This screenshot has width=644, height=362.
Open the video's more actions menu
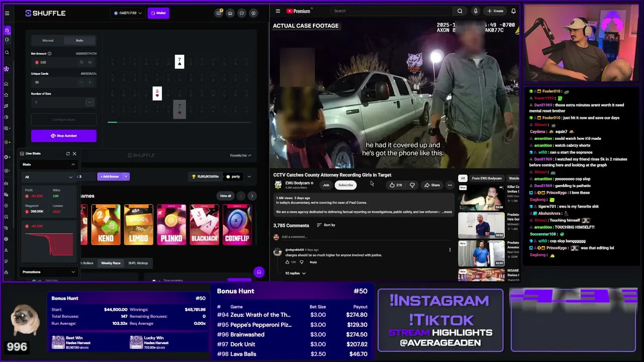tap(450, 185)
